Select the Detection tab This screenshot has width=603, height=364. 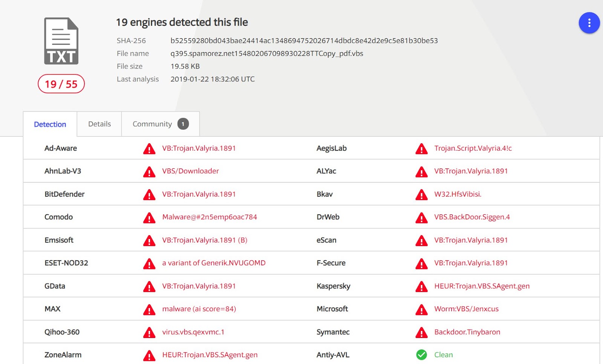[50, 124]
